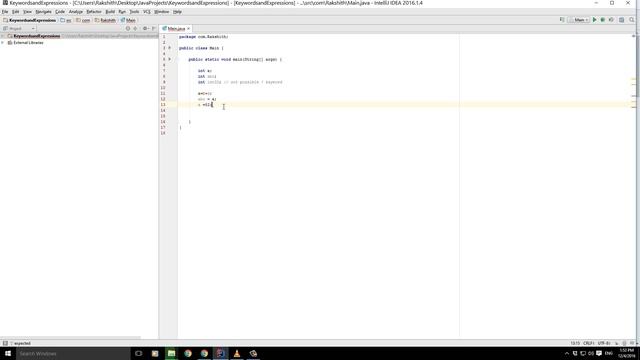Screen dimensions: 640x360
Task: Click code on line 9 with keyword comment
Action: pyautogui.click(x=240, y=82)
